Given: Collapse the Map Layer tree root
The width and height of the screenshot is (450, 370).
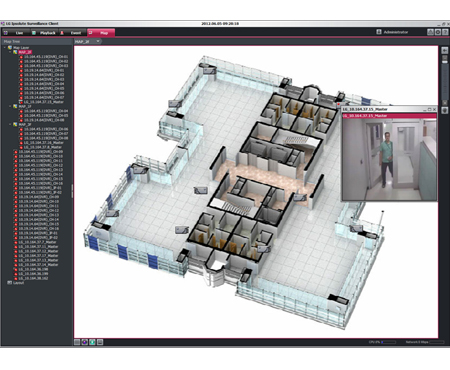Looking at the screenshot, I should pyautogui.click(x=5, y=48).
